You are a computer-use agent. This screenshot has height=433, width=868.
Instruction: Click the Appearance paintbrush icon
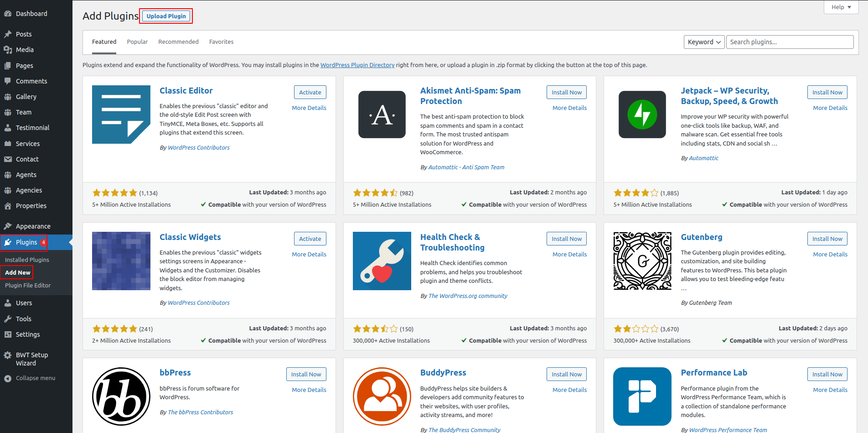(x=8, y=226)
